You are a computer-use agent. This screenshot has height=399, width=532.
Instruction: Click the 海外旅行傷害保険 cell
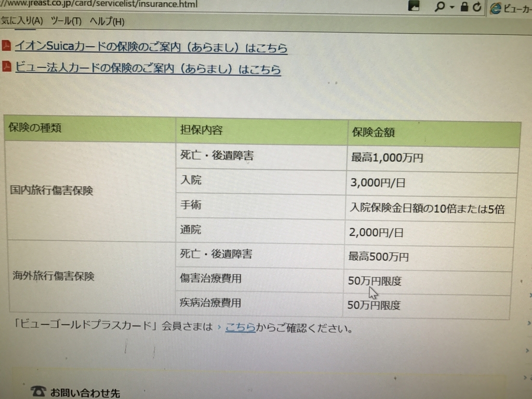pyautogui.click(x=92, y=277)
